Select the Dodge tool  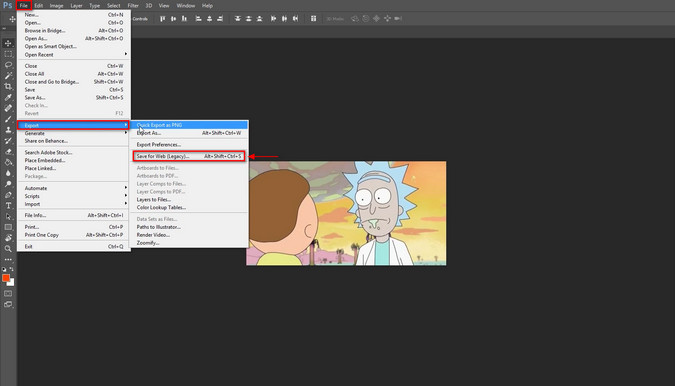point(8,184)
